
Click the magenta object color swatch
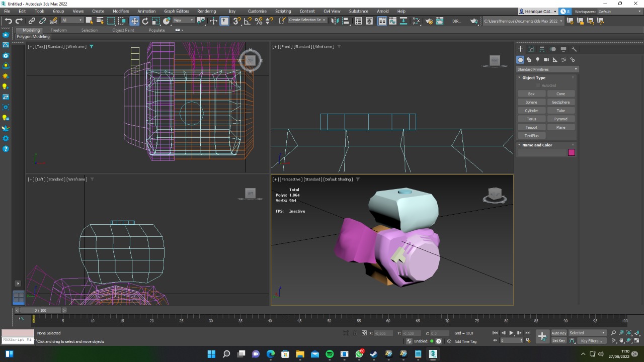point(572,152)
